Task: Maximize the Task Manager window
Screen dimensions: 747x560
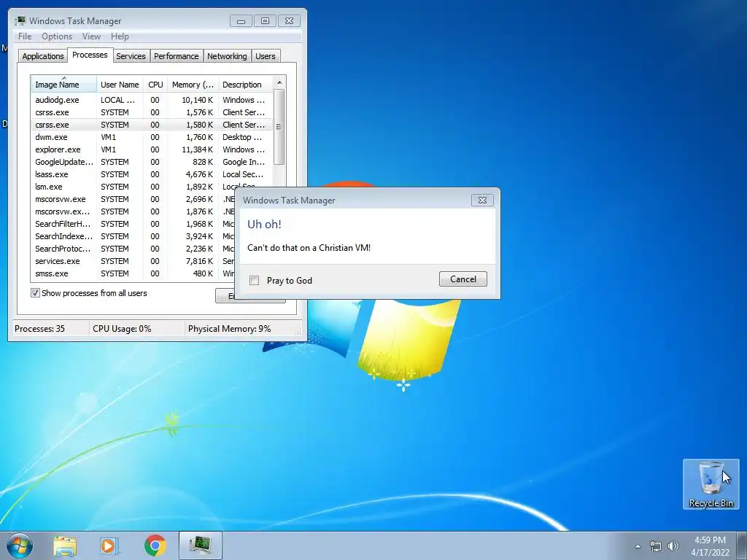Action: [265, 21]
